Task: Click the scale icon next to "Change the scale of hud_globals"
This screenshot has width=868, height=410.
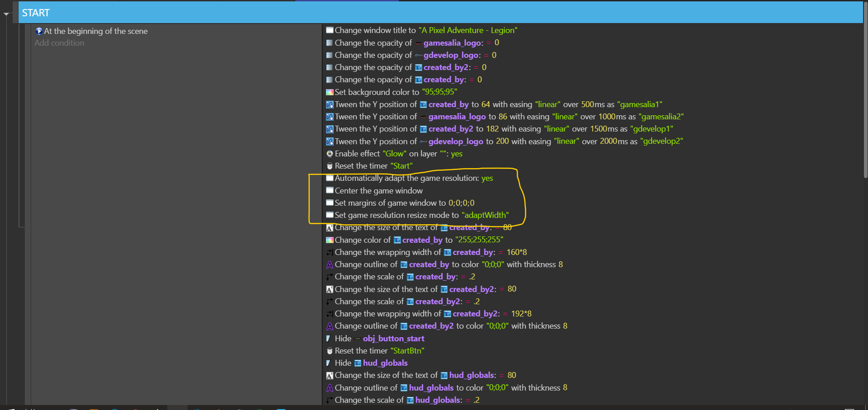Action: tap(330, 400)
